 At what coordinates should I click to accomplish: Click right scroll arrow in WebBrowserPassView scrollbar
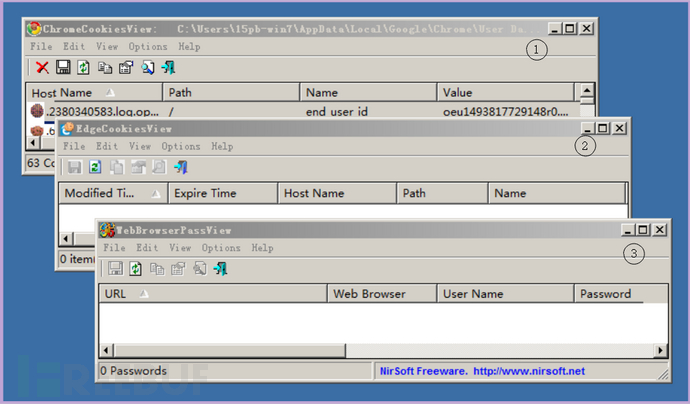[x=659, y=350]
